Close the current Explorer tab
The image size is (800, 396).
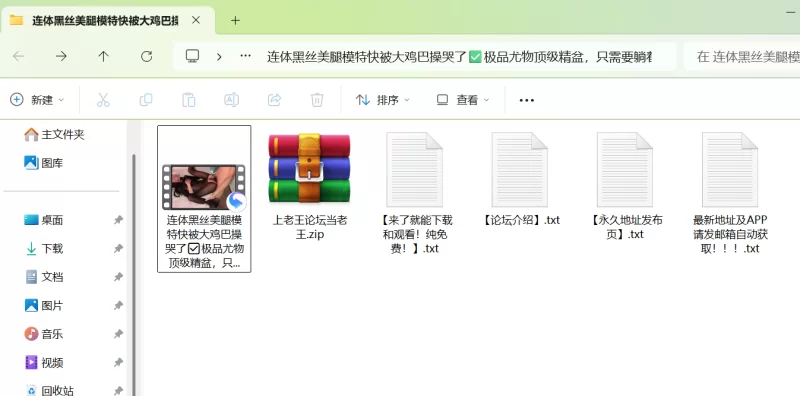196,20
